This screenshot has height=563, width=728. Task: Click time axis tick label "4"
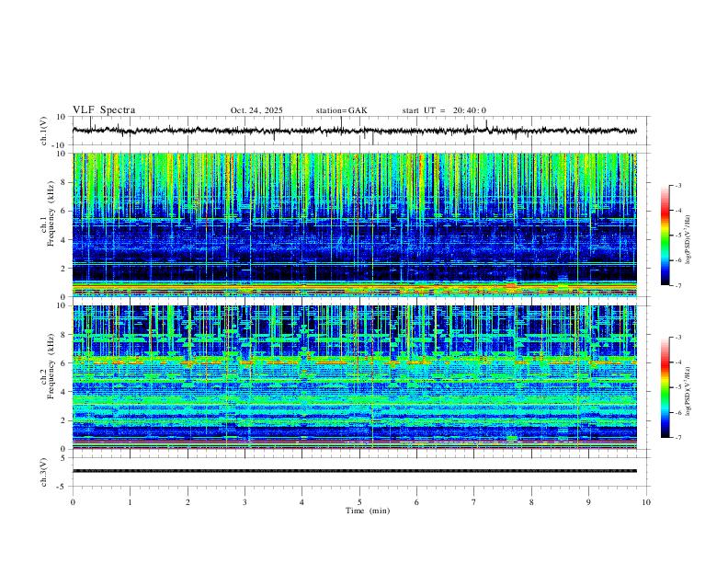click(x=301, y=502)
